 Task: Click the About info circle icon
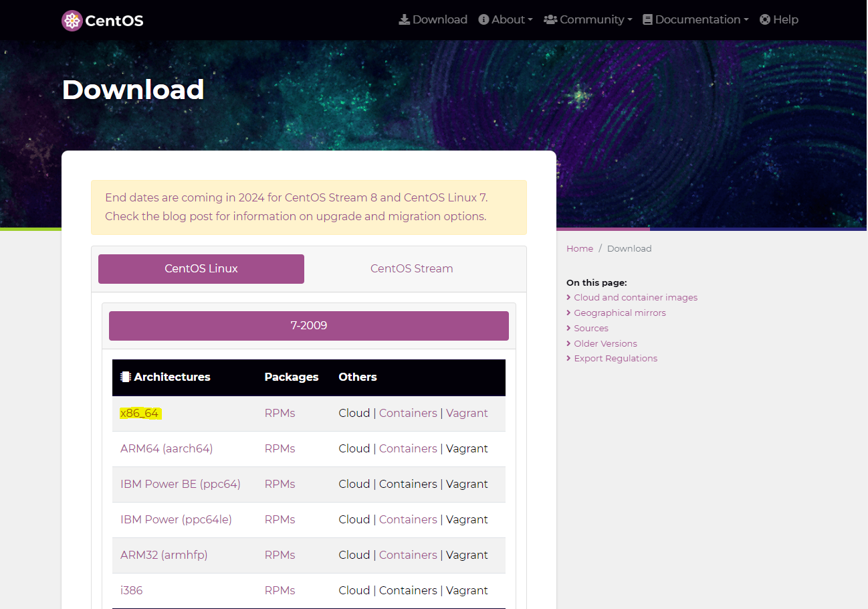tap(483, 19)
